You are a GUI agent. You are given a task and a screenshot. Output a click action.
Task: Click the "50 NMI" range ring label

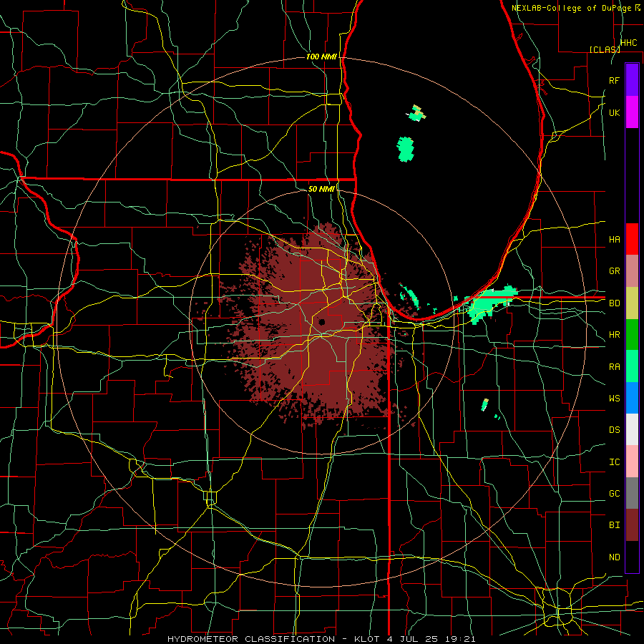(321, 189)
